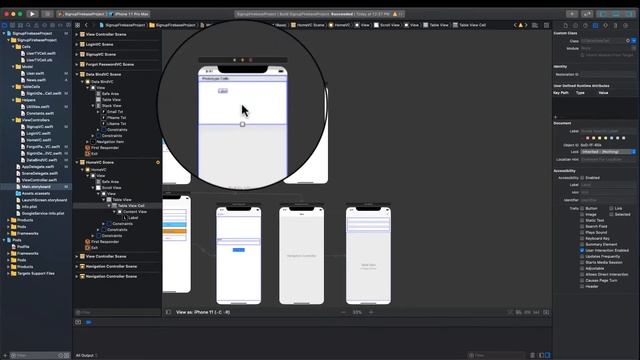Click the Restoration ID field
This screenshot has height=360, width=640.
608,75
